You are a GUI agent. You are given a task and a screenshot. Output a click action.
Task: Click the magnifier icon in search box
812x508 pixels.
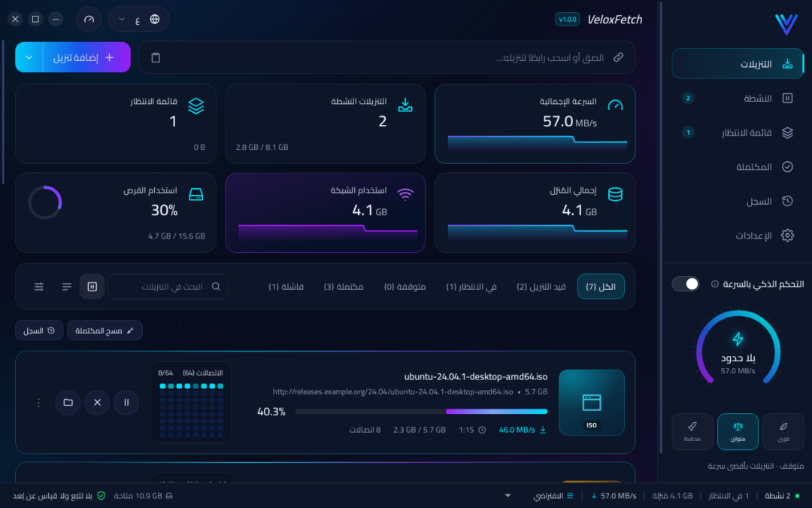pyautogui.click(x=216, y=286)
